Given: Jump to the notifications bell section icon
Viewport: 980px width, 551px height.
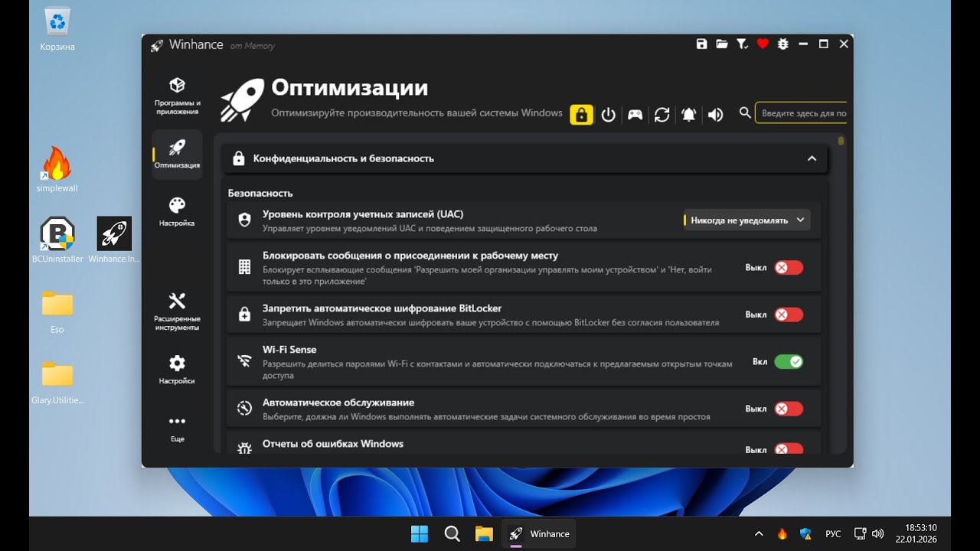Looking at the screenshot, I should click(689, 115).
